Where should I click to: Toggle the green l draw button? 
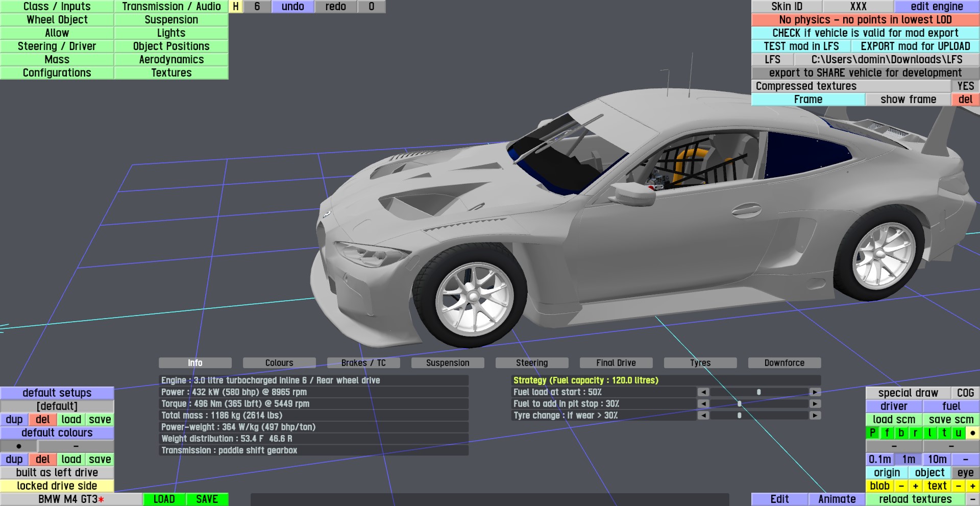pyautogui.click(x=930, y=433)
